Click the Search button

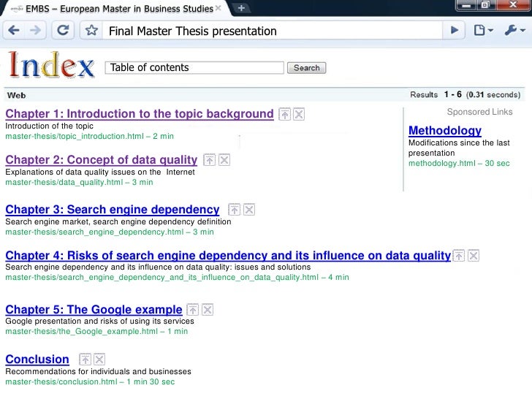point(306,68)
